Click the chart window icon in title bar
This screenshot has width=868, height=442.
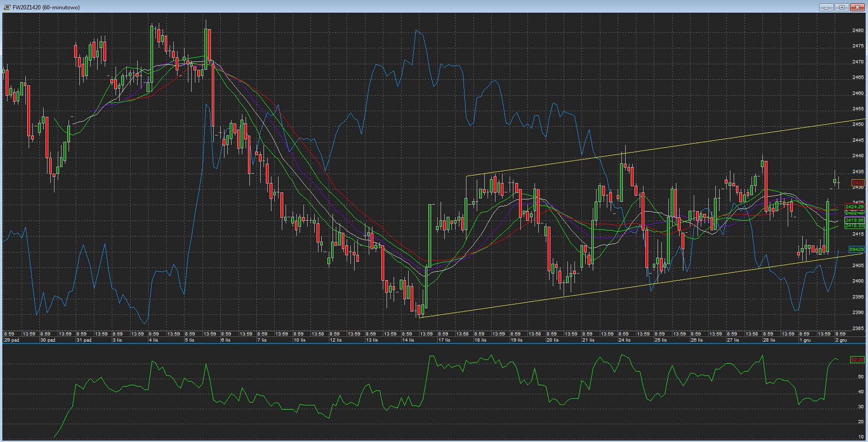point(7,7)
